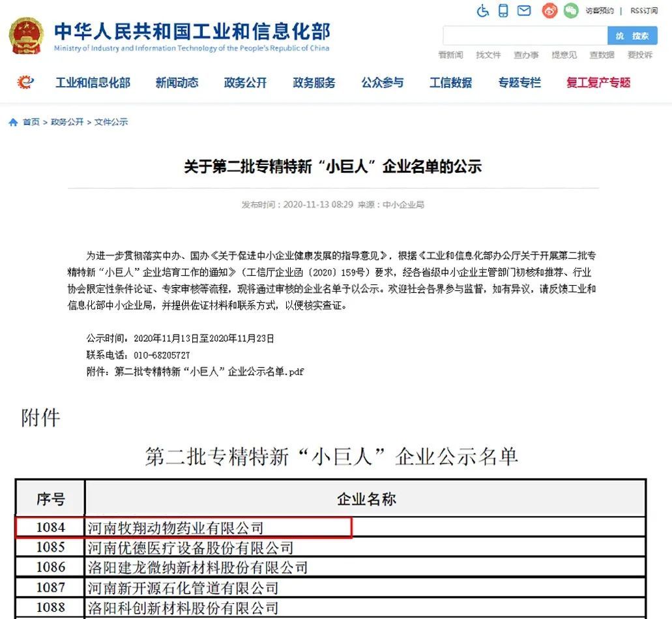Click serial number 1088 cell
The height and width of the screenshot is (619, 672).
click(51, 607)
